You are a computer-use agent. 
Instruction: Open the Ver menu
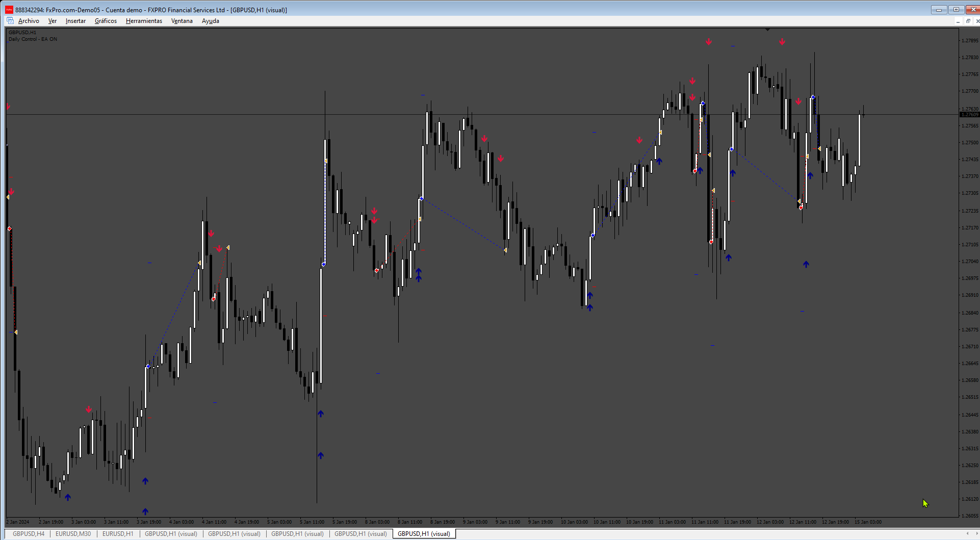(53, 21)
